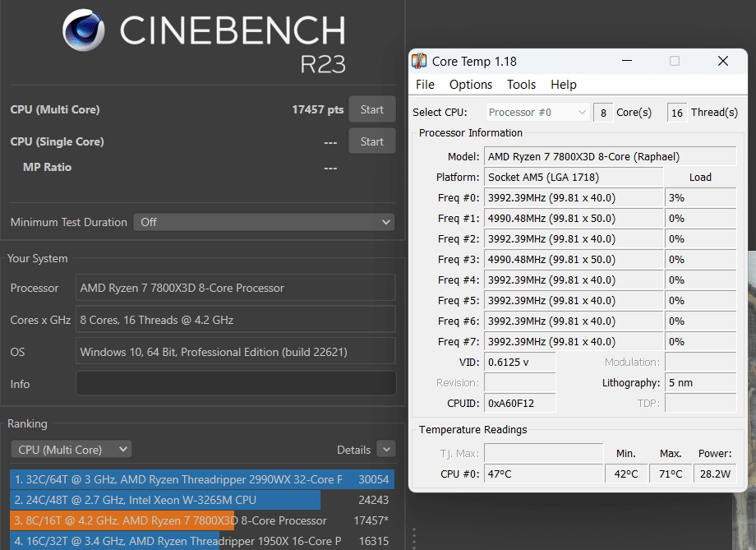Image resolution: width=756 pixels, height=550 pixels.
Task: Open the Help menu in Core Temp
Action: (x=564, y=85)
